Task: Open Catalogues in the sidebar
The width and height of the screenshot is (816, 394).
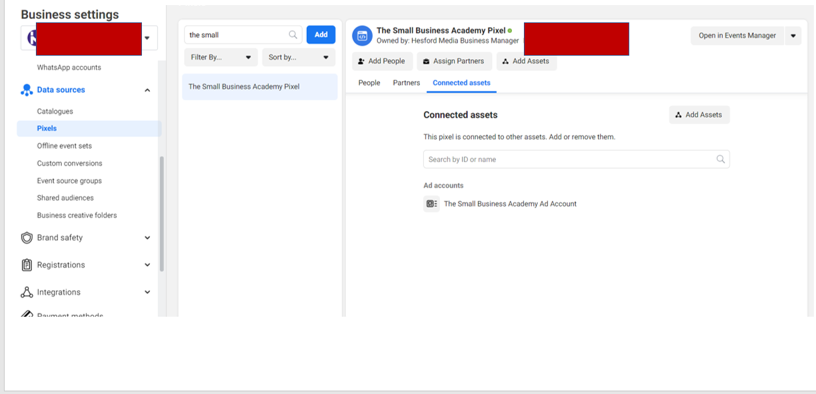Action: (x=55, y=111)
